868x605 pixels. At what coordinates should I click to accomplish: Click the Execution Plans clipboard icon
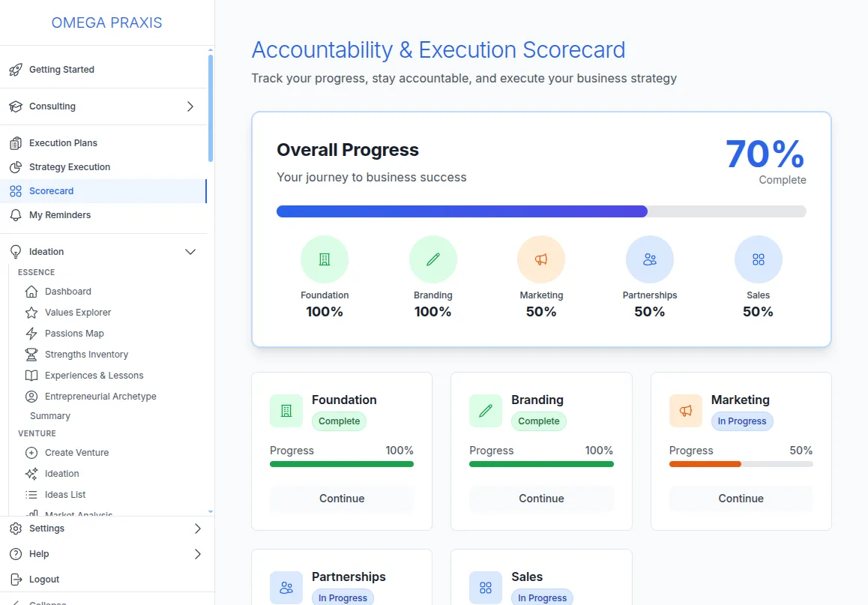coord(16,142)
